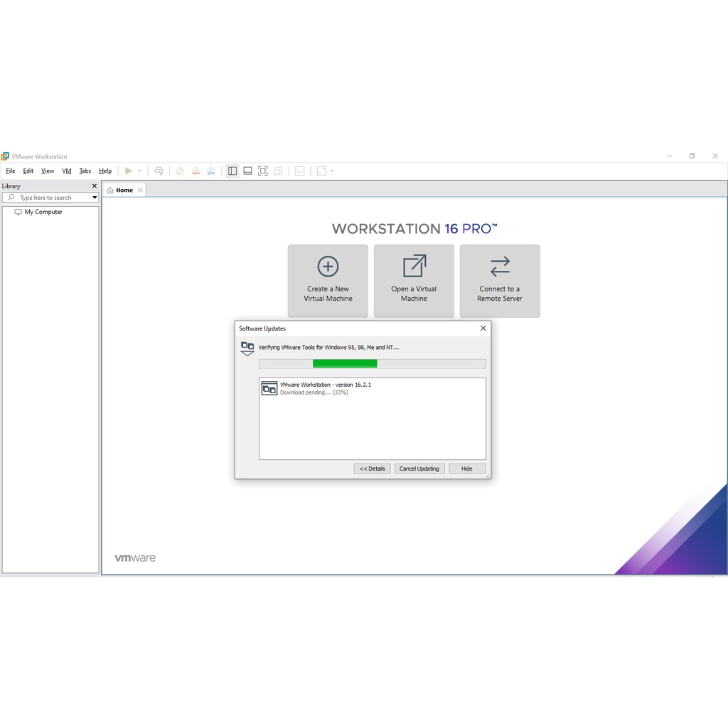Collapse details with the << Details button
728x728 pixels.
[x=372, y=469]
